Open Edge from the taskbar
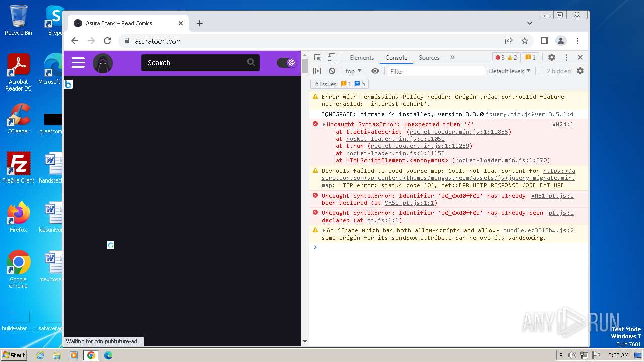The height and width of the screenshot is (362, 644). tap(108, 355)
